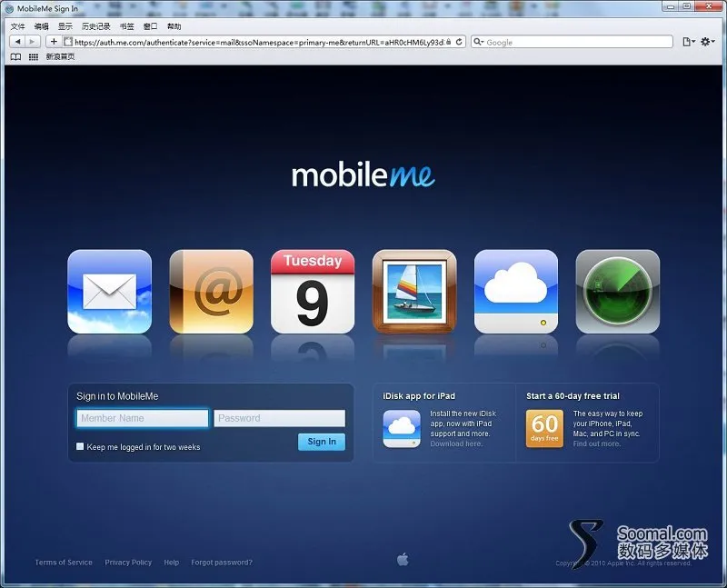Open the Privacy Policy link
Viewport: 727px width, 588px height.
pos(128,562)
